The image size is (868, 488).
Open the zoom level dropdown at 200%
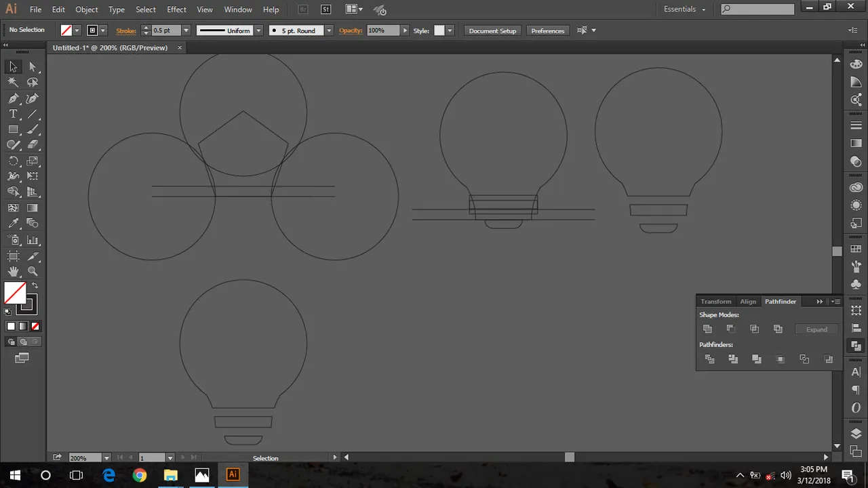click(x=107, y=458)
